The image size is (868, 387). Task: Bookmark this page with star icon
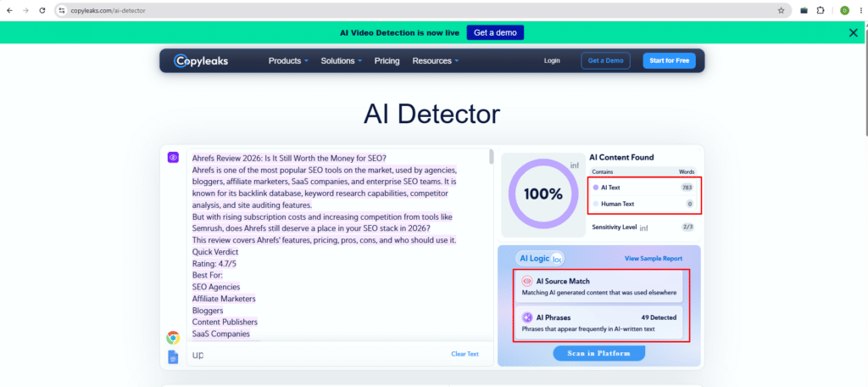pyautogui.click(x=781, y=10)
